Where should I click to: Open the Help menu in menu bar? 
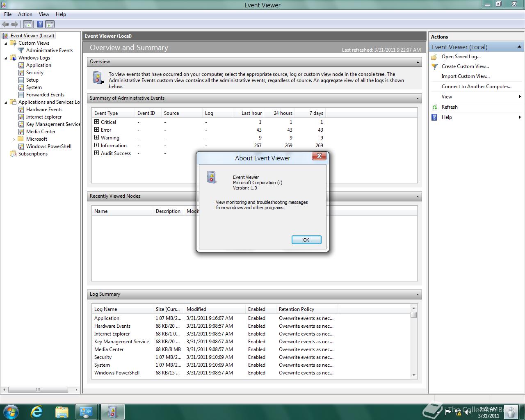(61, 14)
